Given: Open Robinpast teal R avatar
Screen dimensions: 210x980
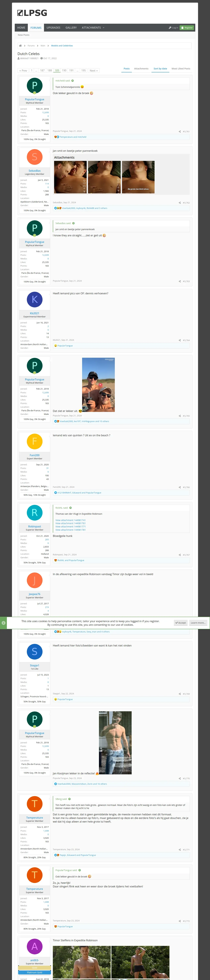Looking at the screenshot, I should 35,512.
